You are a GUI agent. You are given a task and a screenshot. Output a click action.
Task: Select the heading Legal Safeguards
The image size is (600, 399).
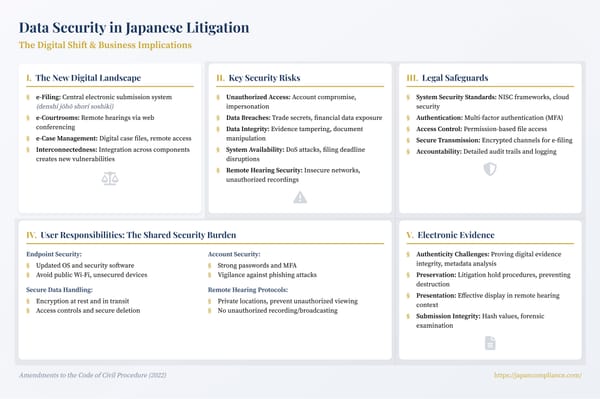(x=455, y=78)
